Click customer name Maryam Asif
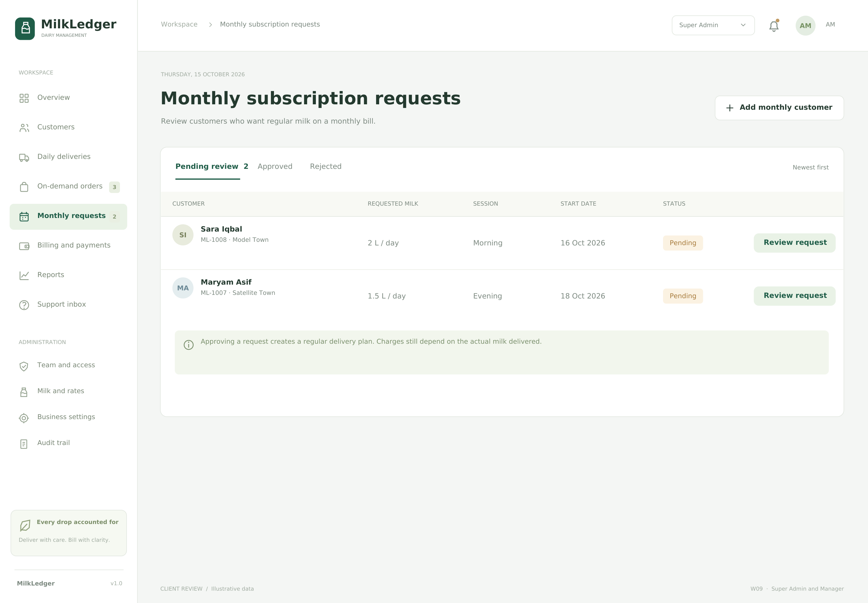 click(226, 282)
